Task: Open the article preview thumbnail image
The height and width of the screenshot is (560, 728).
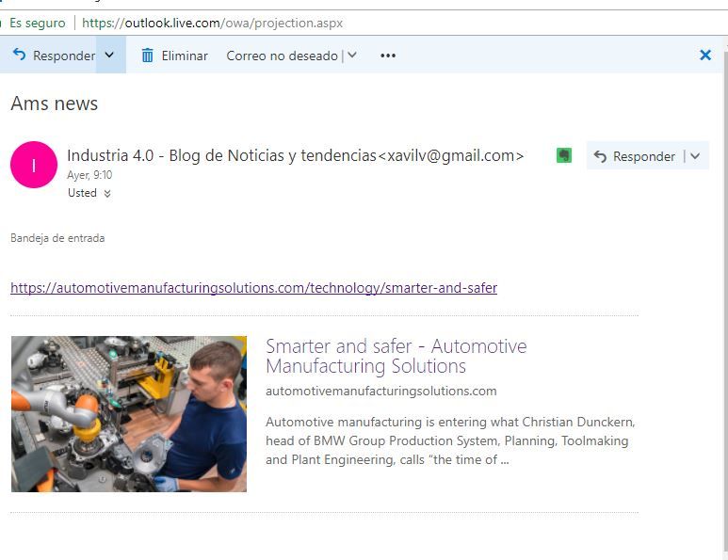Action: [x=129, y=414]
